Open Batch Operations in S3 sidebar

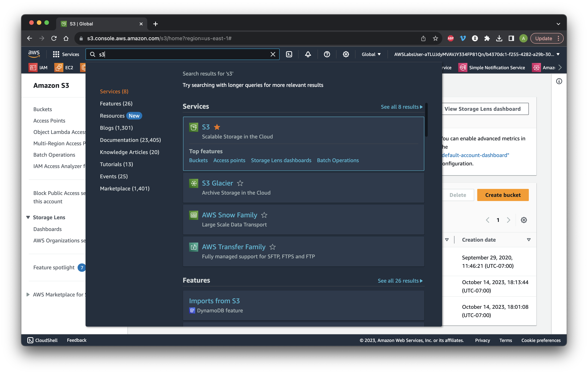[54, 155]
